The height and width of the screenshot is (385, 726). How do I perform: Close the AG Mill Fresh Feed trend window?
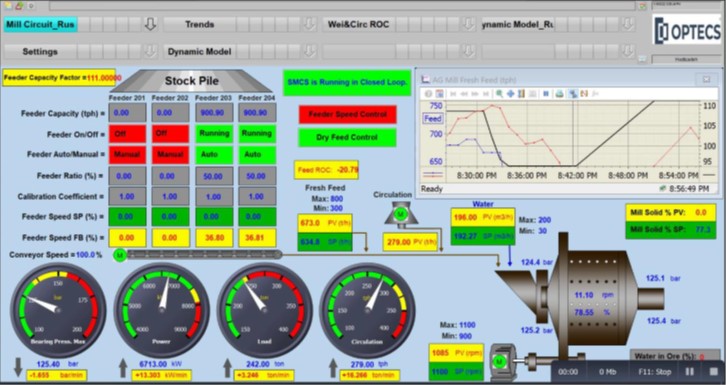[707, 80]
